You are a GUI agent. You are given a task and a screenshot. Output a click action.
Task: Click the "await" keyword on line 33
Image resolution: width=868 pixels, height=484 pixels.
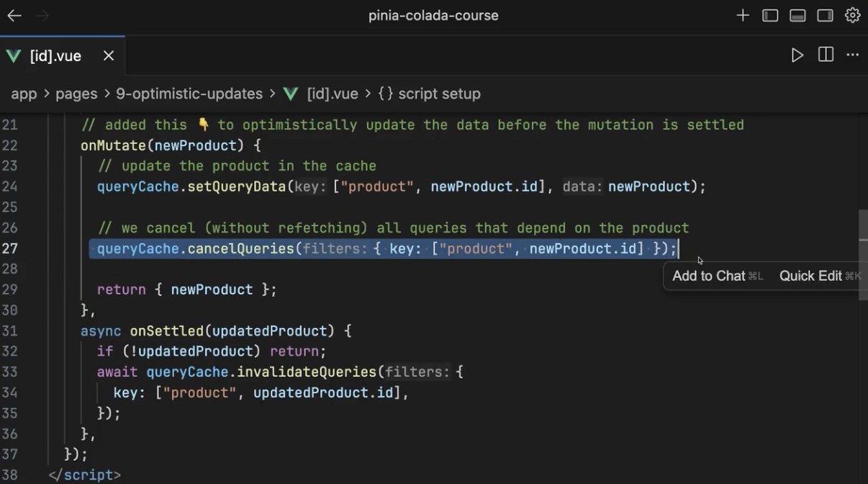(x=117, y=372)
